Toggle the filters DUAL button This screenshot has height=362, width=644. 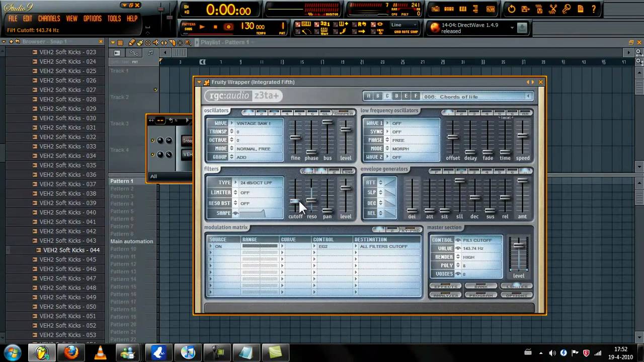pyautogui.click(x=307, y=172)
